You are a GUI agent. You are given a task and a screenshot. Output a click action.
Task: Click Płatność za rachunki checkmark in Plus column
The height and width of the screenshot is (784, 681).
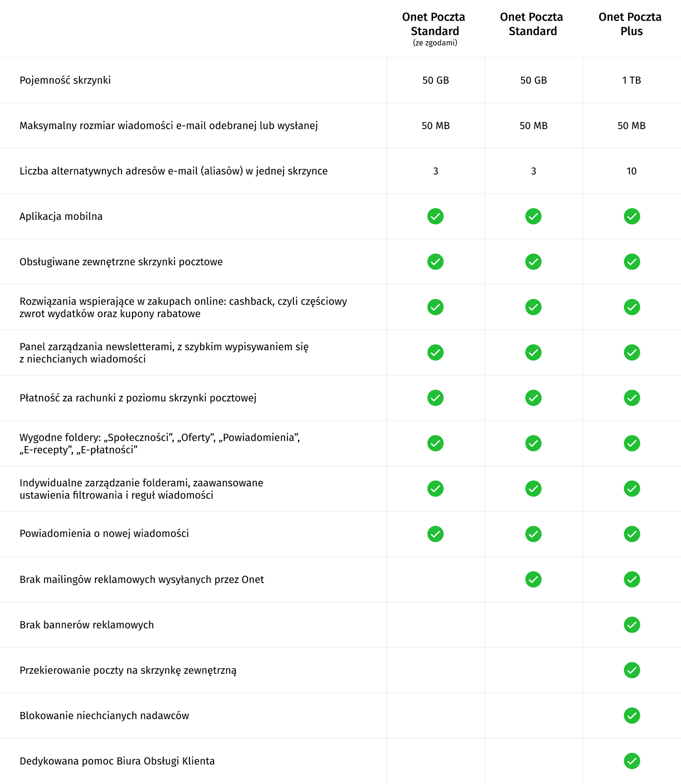pyautogui.click(x=632, y=398)
